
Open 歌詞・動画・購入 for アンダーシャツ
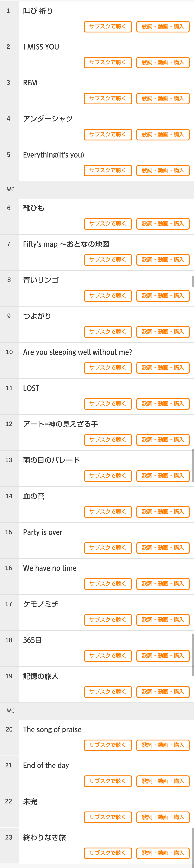pos(163,135)
